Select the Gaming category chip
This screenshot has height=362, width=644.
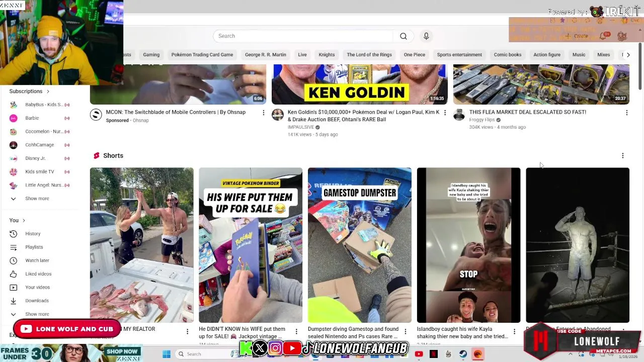151,55
